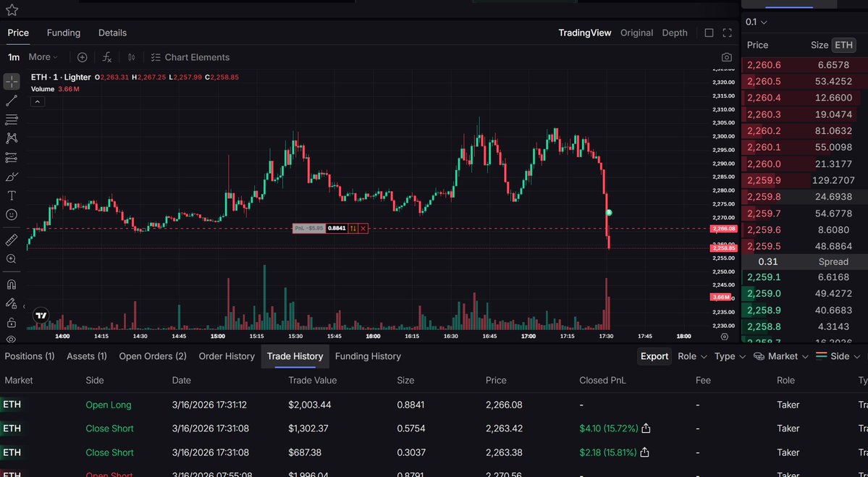Image resolution: width=868 pixels, height=477 pixels.
Task: Open the Fibonacci retracement tools
Action: click(x=12, y=119)
